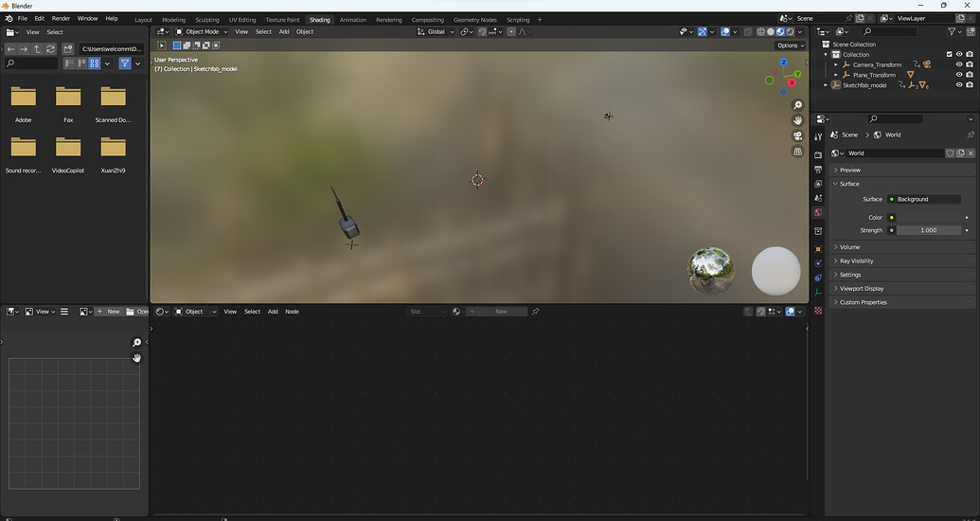This screenshot has height=521, width=980.
Task: Click the properties editor search field
Action: coord(894,118)
